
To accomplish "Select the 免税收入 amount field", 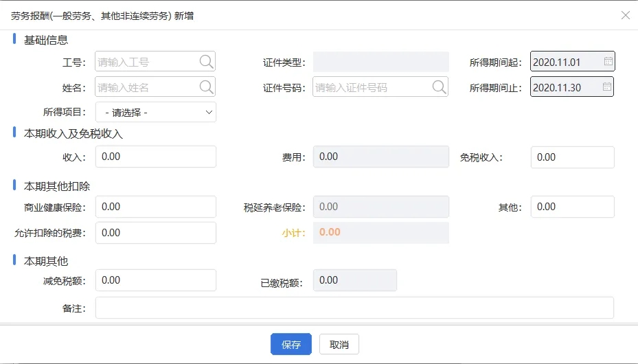I will tap(573, 157).
